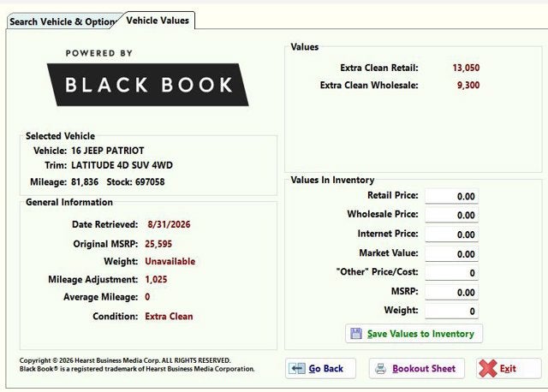
Task: Click the Average Mileage value 0
Action: 147,297
